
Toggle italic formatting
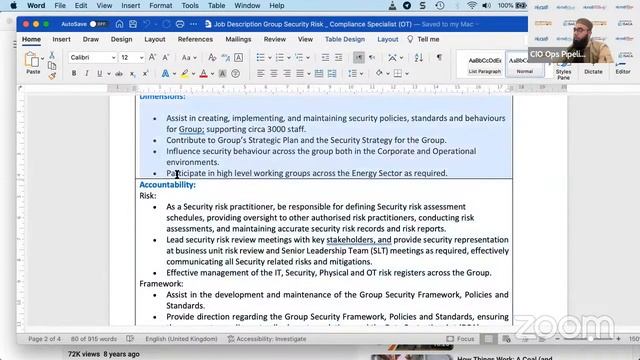tap(87, 74)
